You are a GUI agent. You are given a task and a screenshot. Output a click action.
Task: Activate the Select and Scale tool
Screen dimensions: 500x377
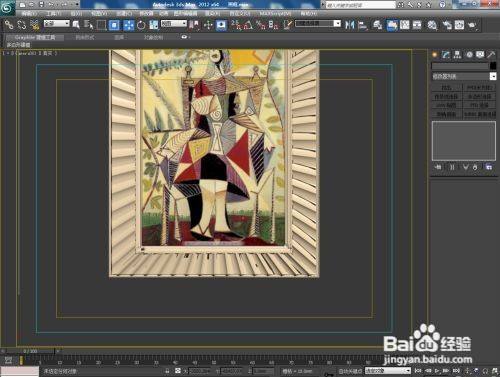point(153,25)
